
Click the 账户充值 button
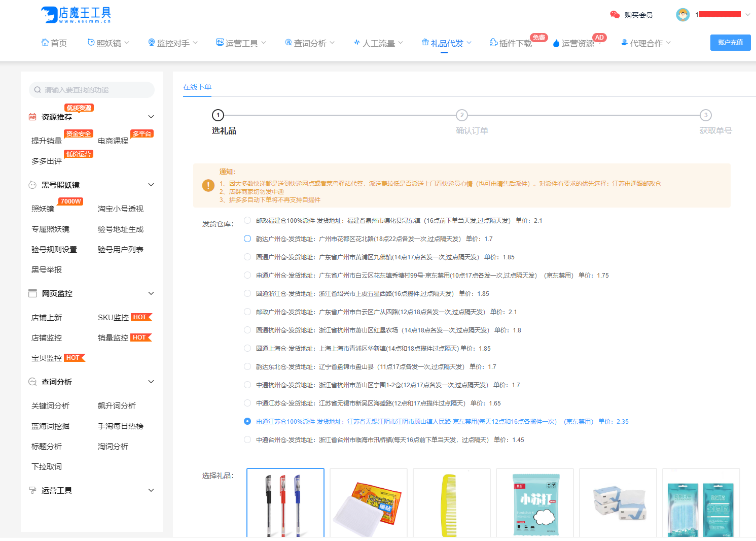click(x=730, y=43)
